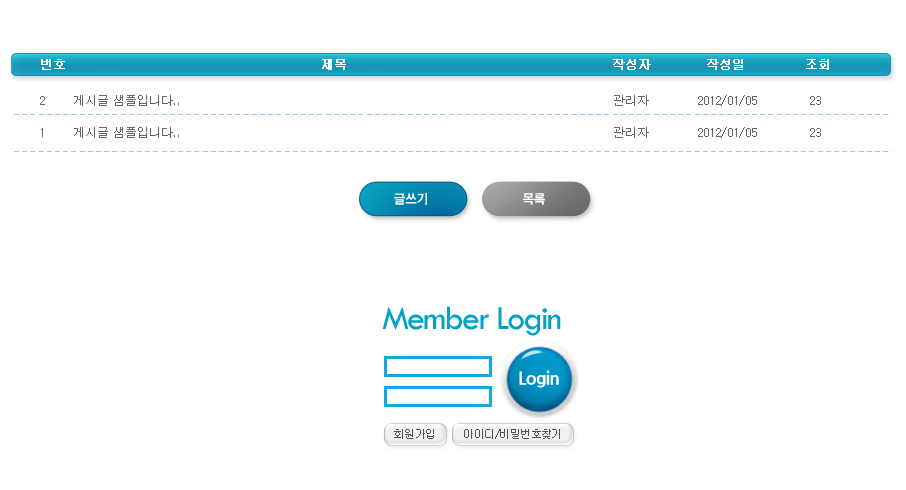Click the 번호 column header
The width and height of the screenshot is (906, 490).
pyautogui.click(x=53, y=65)
